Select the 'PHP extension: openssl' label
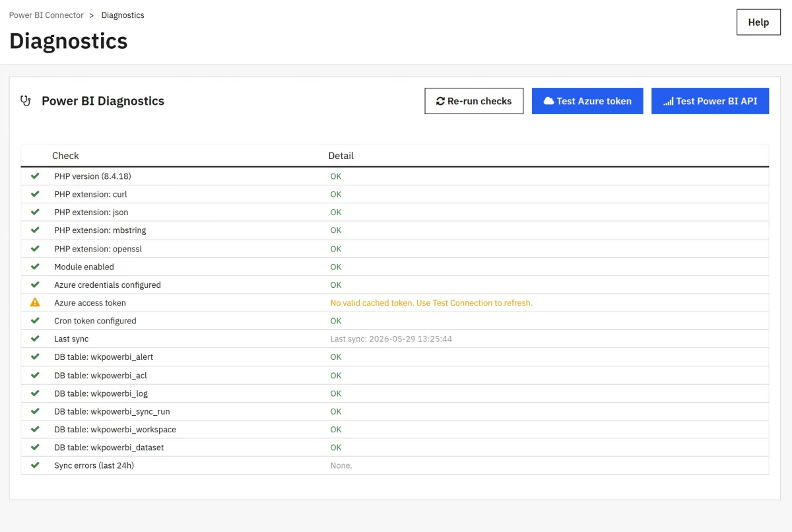 (98, 249)
